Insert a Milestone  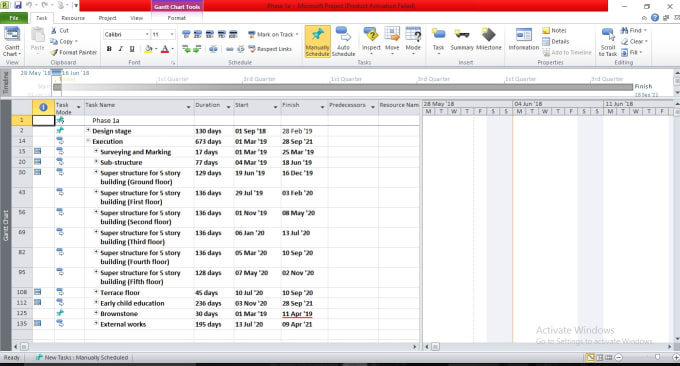point(489,40)
